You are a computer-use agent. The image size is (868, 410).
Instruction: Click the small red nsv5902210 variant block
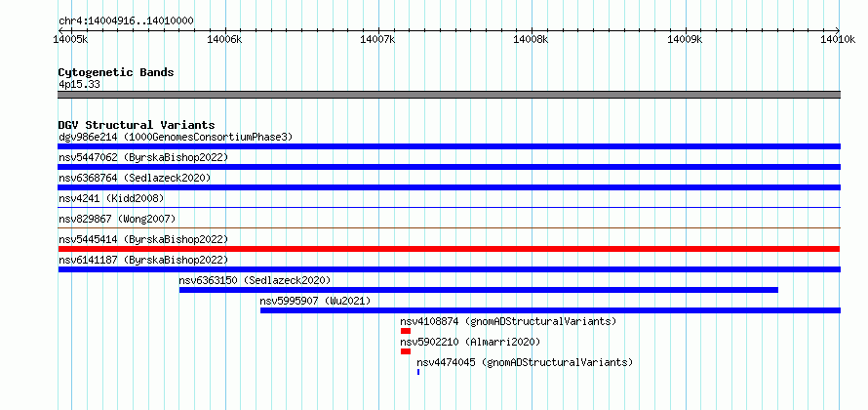[x=406, y=351]
